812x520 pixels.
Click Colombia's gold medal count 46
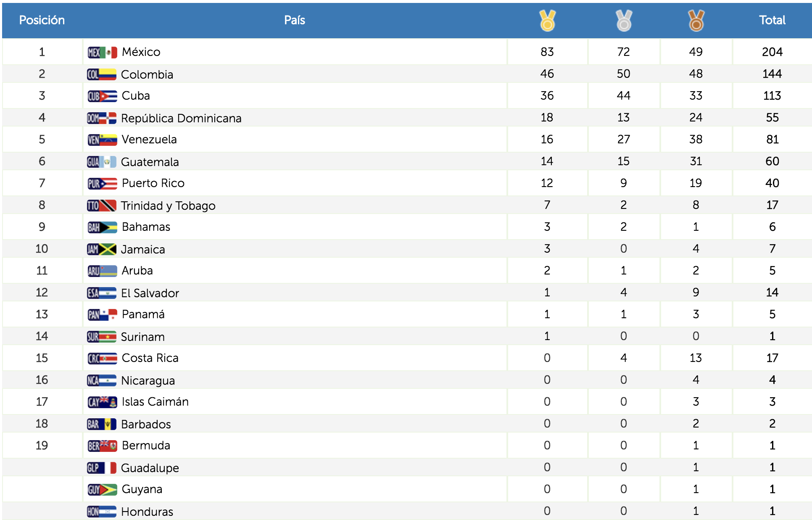click(547, 74)
